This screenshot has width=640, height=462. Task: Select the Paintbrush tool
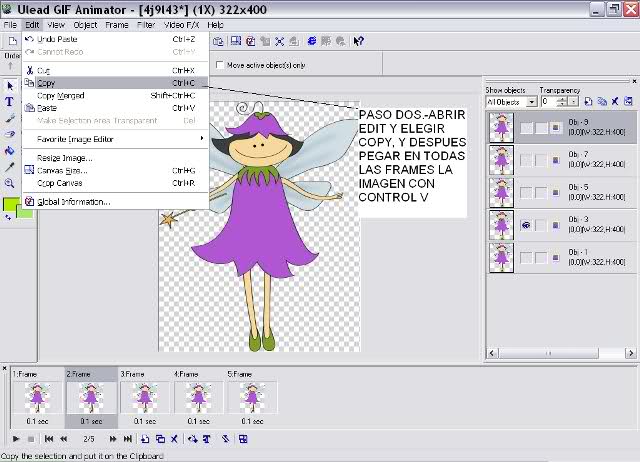[x=9, y=118]
